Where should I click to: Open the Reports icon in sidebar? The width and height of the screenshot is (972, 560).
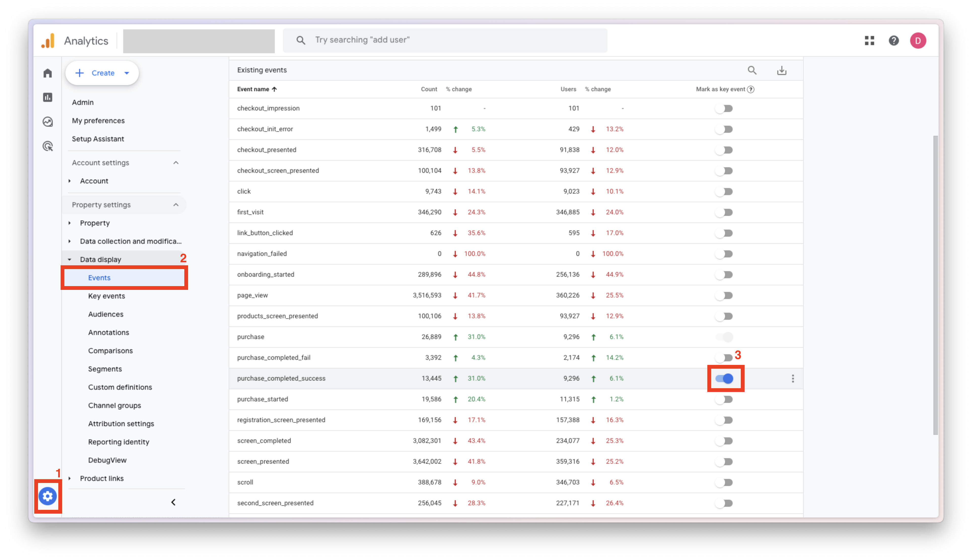[48, 97]
